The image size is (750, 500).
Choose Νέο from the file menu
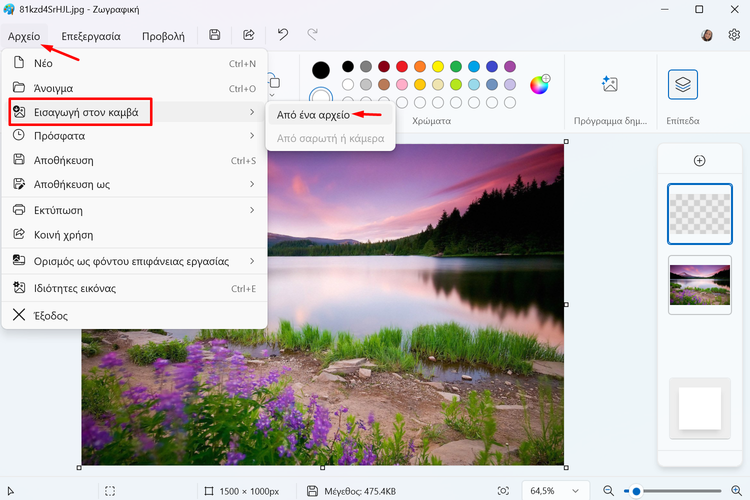pyautogui.click(x=134, y=63)
